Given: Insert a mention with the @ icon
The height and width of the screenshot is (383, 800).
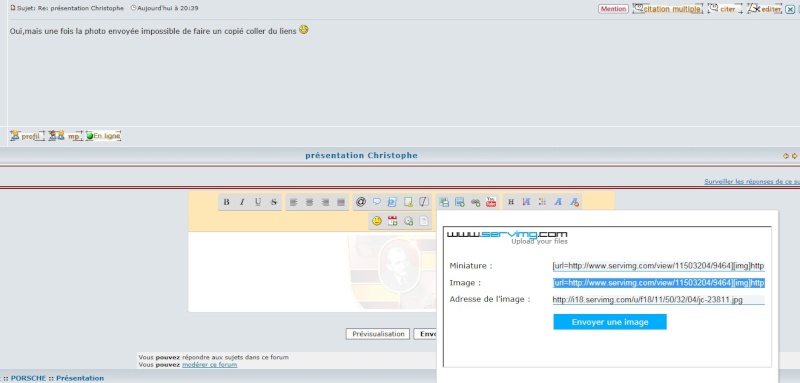Looking at the screenshot, I should click(x=361, y=202).
